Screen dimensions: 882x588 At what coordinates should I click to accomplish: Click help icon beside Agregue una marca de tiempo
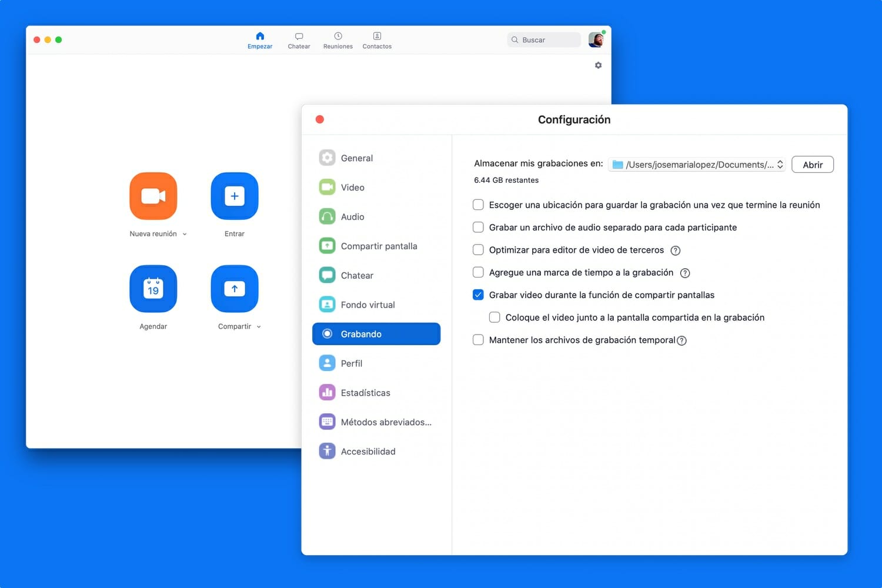(x=685, y=273)
